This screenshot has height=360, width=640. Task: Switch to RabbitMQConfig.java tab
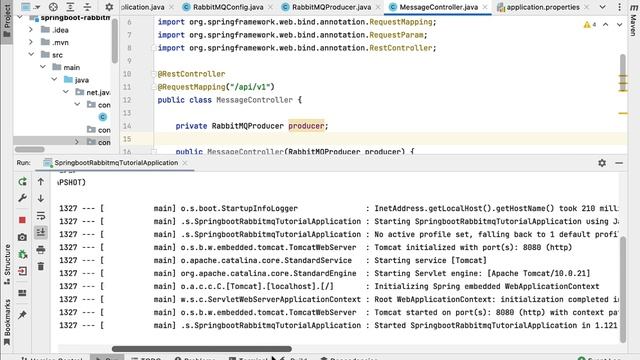pos(228,7)
